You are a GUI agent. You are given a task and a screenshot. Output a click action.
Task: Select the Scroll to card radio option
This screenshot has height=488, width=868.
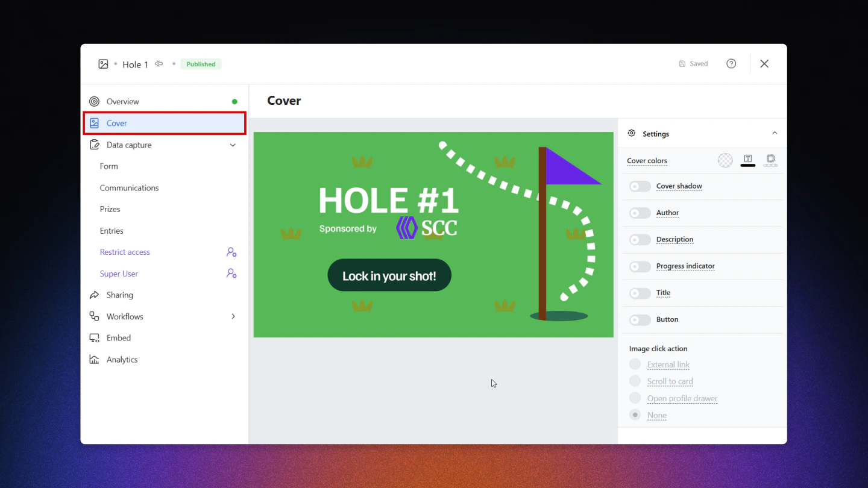[635, 381]
